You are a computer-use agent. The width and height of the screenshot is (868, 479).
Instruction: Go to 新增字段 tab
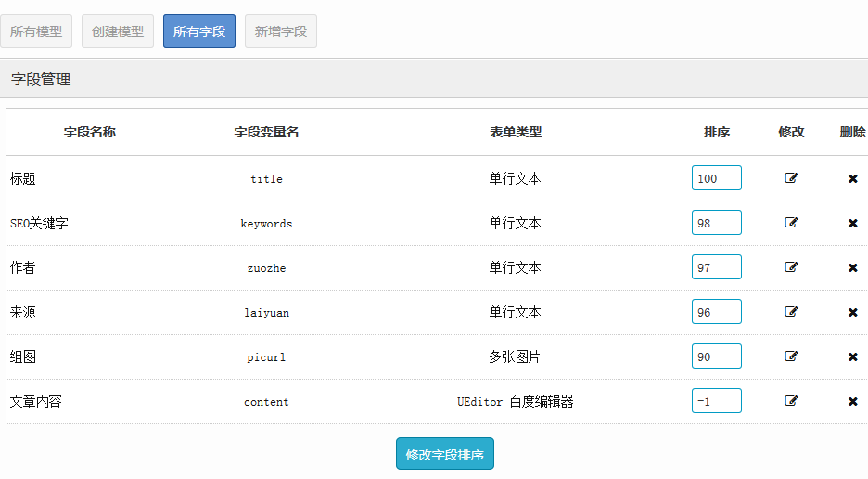281,32
